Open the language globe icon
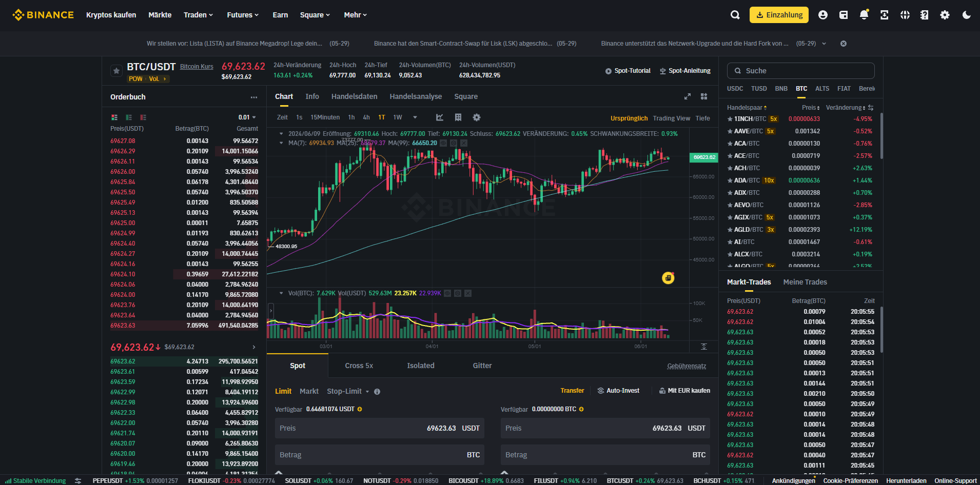 [905, 15]
